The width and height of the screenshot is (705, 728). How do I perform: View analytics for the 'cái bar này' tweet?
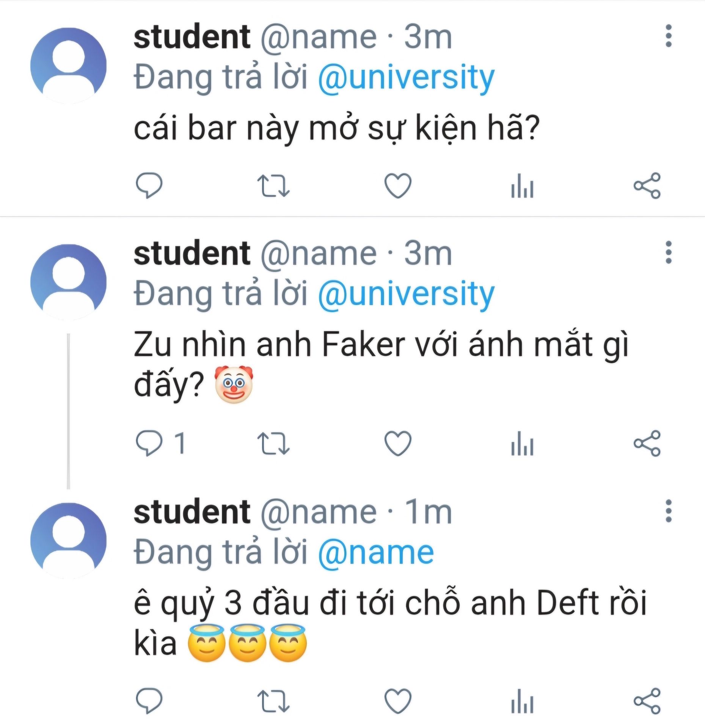522,186
